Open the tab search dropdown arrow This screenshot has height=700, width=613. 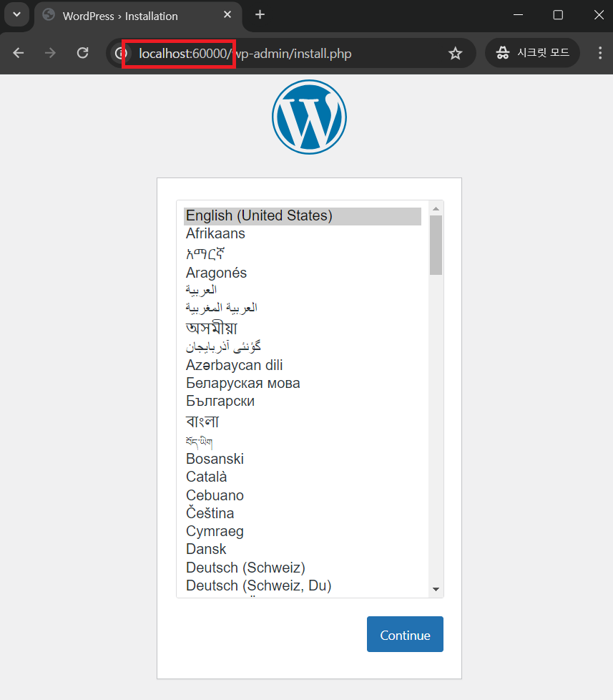[17, 14]
